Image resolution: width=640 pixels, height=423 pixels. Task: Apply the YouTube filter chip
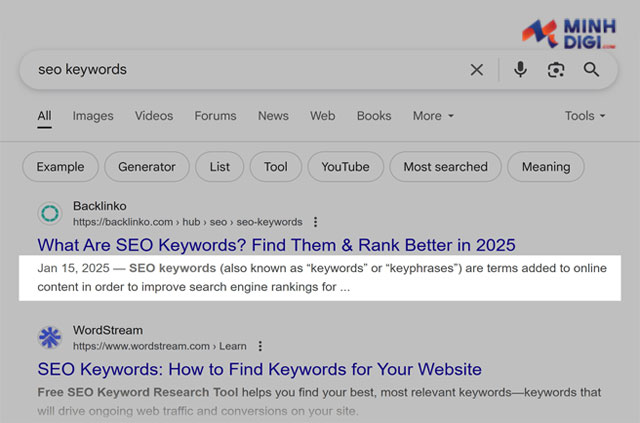pos(345,167)
